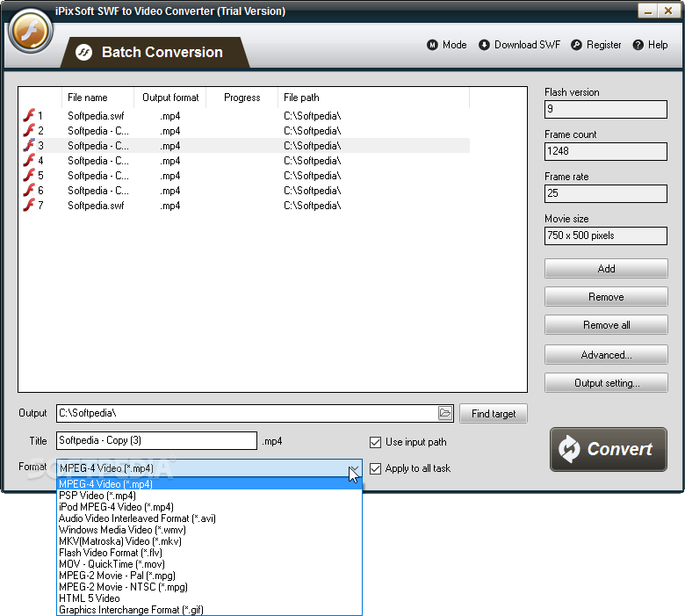Click the Flash logo application icon
The width and height of the screenshot is (685, 616).
[x=30, y=31]
